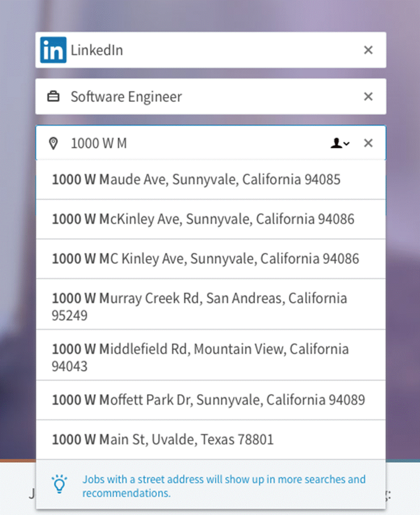Pick 1000 W Moffett Park Dr, Sunnyvale

[211, 400]
